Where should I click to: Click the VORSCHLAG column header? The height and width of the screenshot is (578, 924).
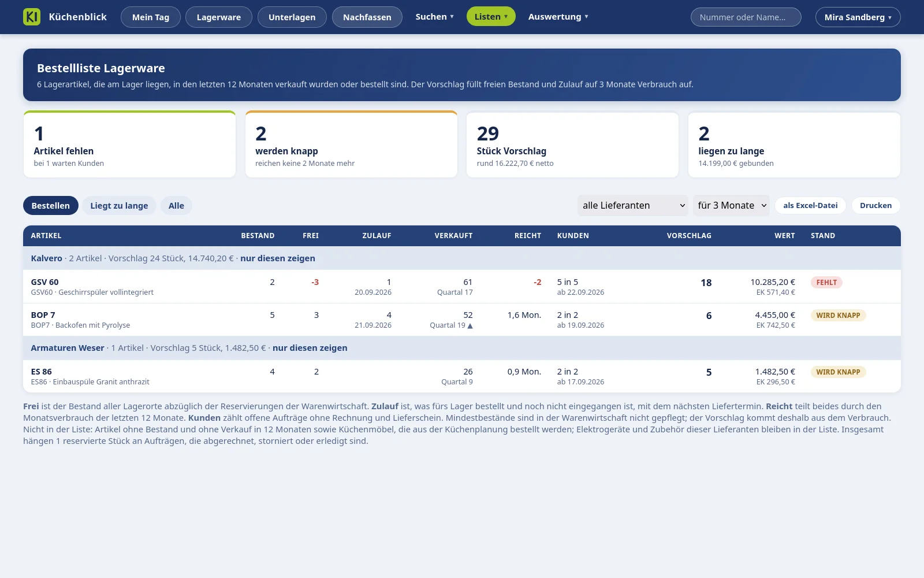[689, 236]
